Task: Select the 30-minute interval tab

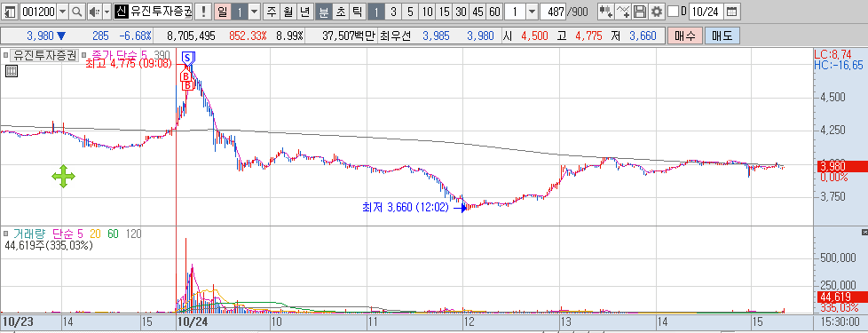Action: pos(461,11)
